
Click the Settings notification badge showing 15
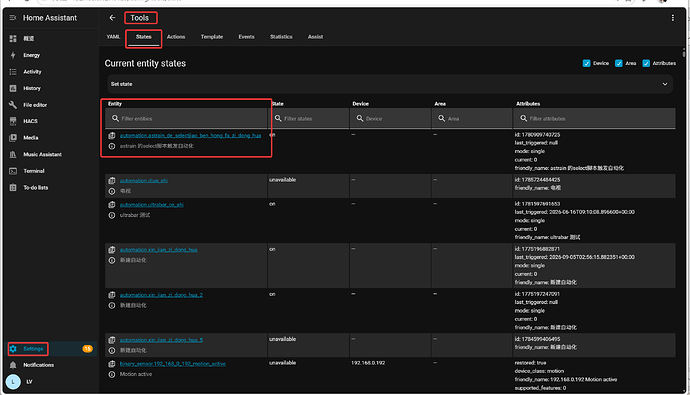(x=88, y=349)
